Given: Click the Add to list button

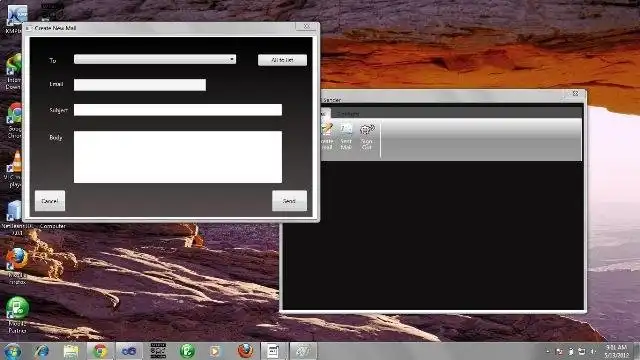Looking at the screenshot, I should (x=282, y=60).
